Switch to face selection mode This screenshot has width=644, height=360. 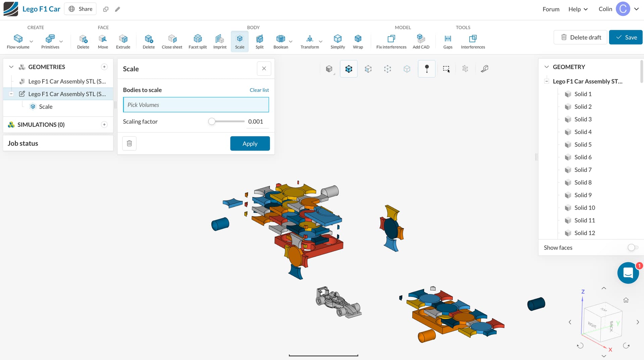tap(368, 69)
